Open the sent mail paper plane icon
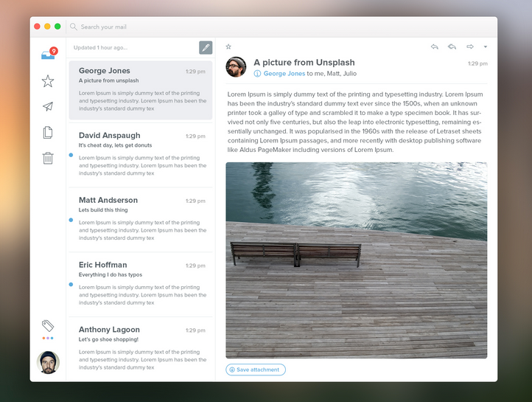Viewport: 532px width, 402px height. pos(48,107)
